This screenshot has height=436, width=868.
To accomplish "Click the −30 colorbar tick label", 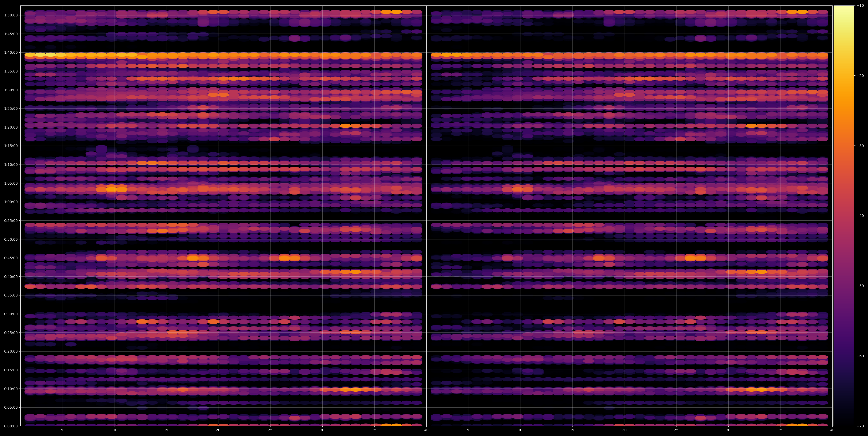I will click(860, 146).
